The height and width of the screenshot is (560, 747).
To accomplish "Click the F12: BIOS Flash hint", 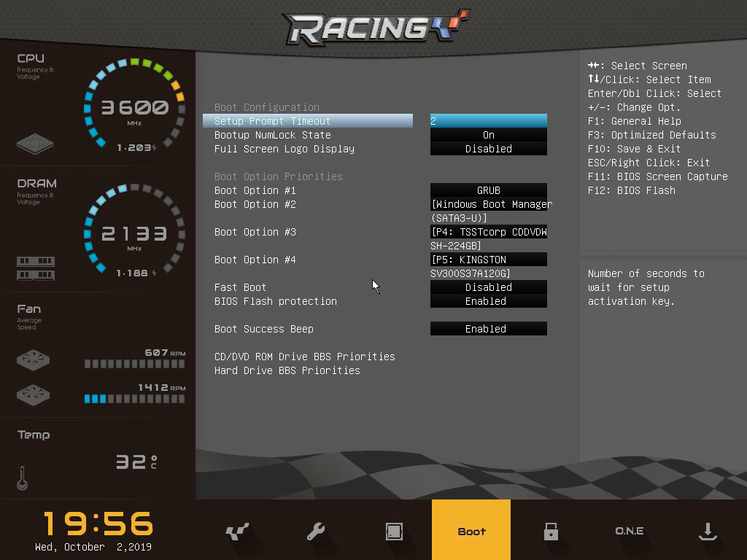I will click(x=631, y=190).
